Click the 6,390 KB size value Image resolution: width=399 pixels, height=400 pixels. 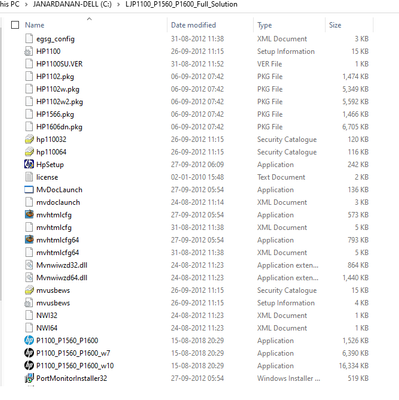pyautogui.click(x=355, y=353)
